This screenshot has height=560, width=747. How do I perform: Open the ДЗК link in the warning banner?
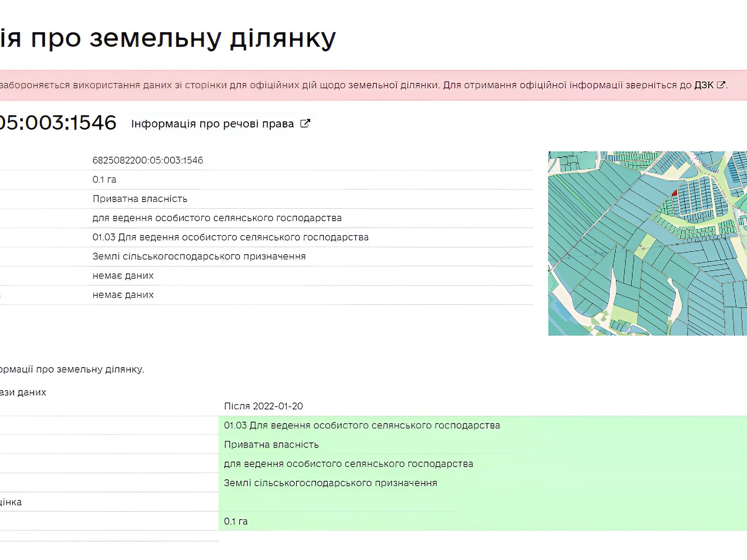(x=704, y=85)
